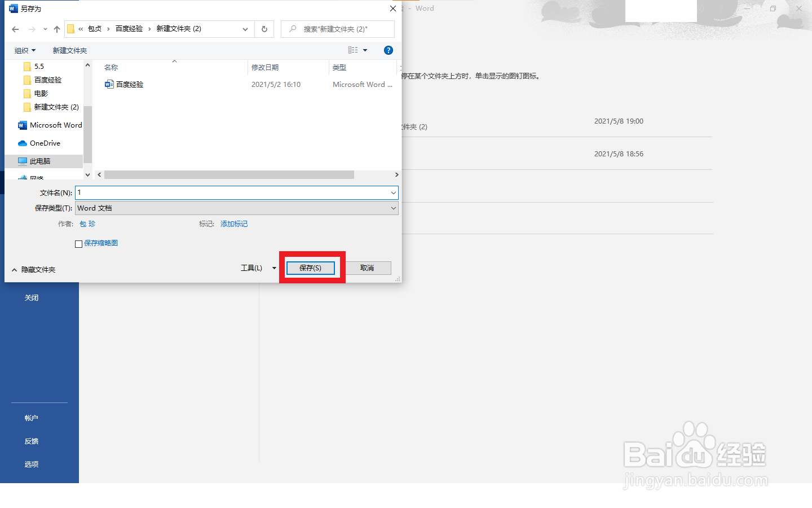The height and width of the screenshot is (508, 812).
Task: Open the 保存类型 Word 文档 dropdown
Action: pos(237,208)
